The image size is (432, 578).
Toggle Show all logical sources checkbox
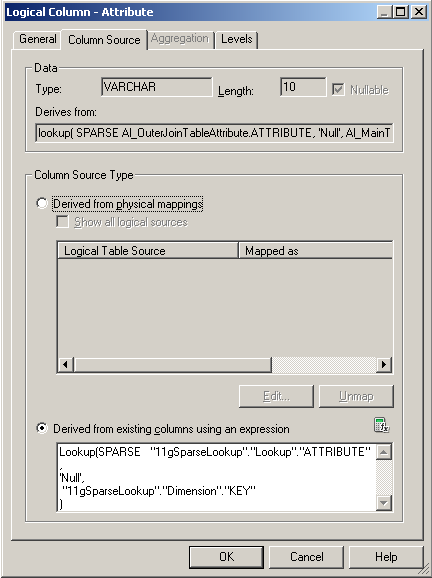(62, 222)
